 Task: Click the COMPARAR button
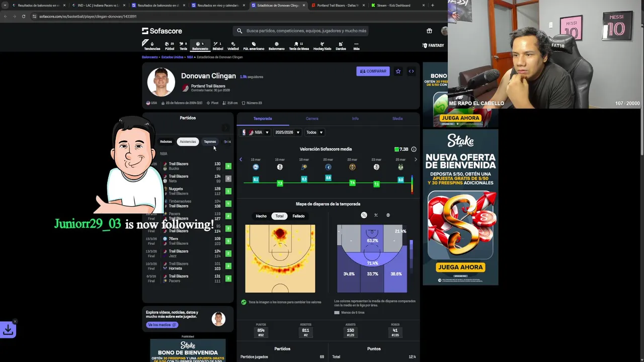[x=373, y=71]
